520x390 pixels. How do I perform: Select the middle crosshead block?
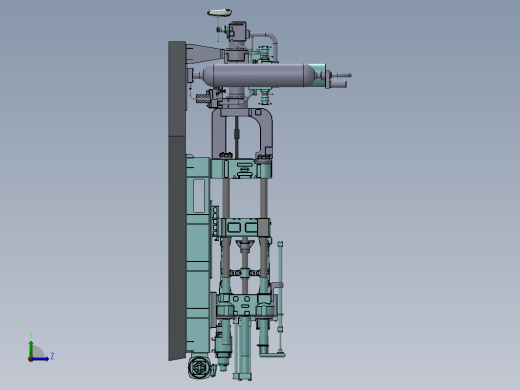pyautogui.click(x=245, y=227)
